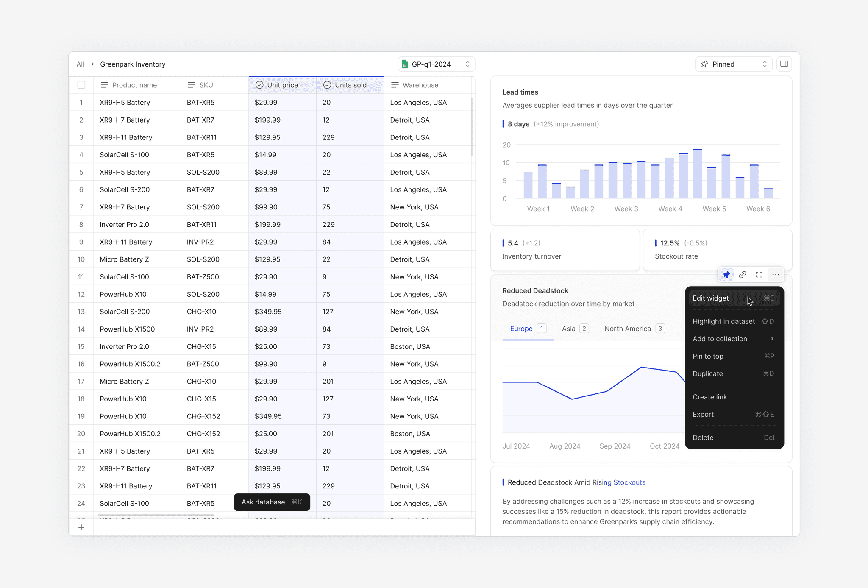Click the Units sold column header
The height and width of the screenshot is (588, 868).
coord(350,85)
